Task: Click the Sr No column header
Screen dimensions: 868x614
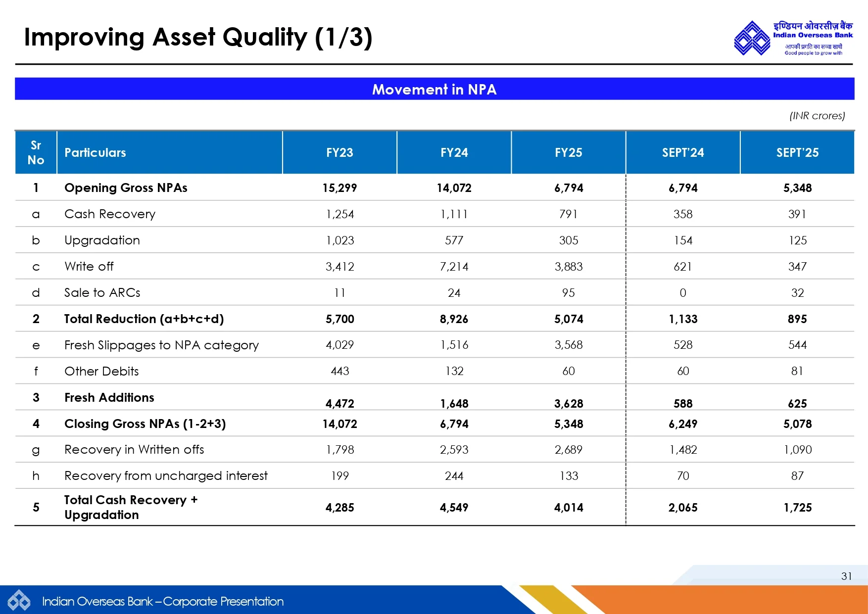Action: (36, 152)
